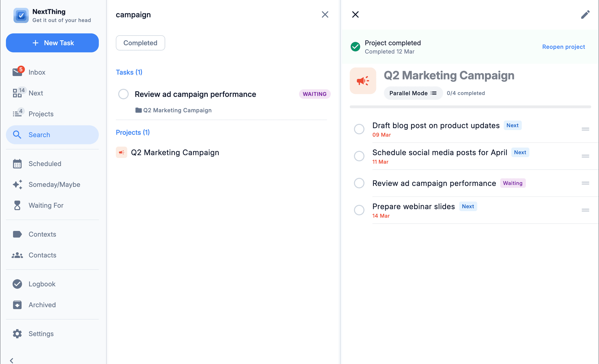The height and width of the screenshot is (364, 599).
Task: Collapse the sidebar with chevron
Action: coord(12,360)
